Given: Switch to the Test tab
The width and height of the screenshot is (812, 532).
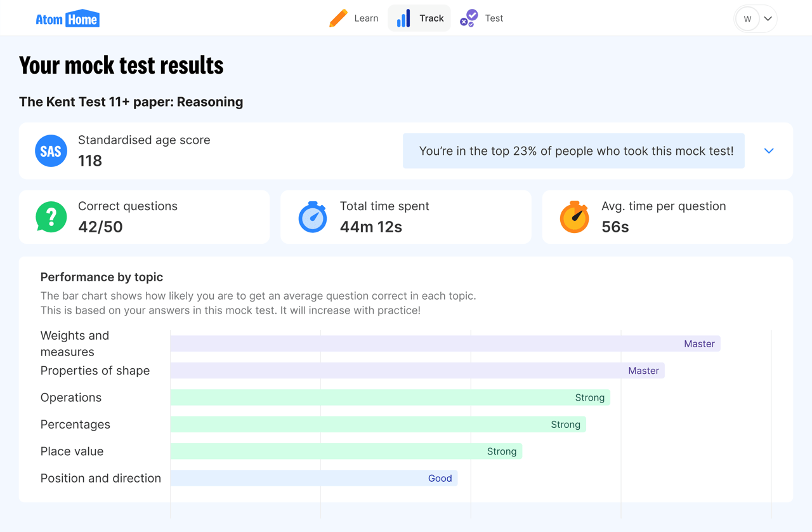Looking at the screenshot, I should pyautogui.click(x=493, y=18).
